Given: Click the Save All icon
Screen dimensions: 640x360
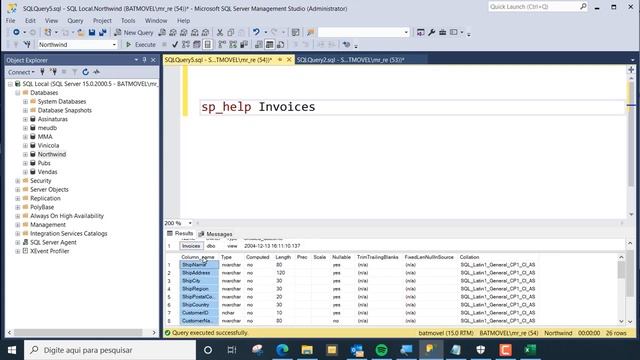Looking at the screenshot, I should tap(102, 32).
